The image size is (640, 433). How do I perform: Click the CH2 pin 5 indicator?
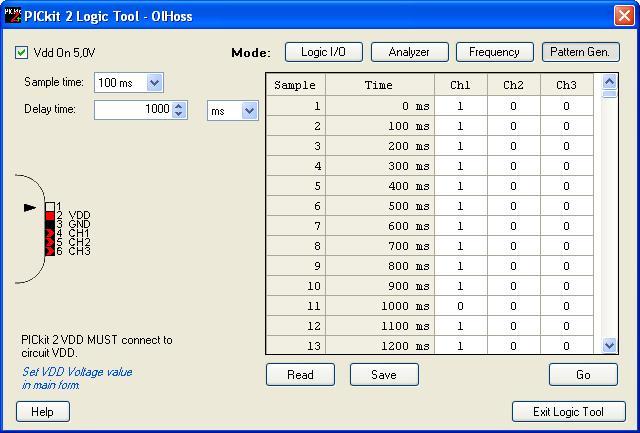[x=50, y=242]
